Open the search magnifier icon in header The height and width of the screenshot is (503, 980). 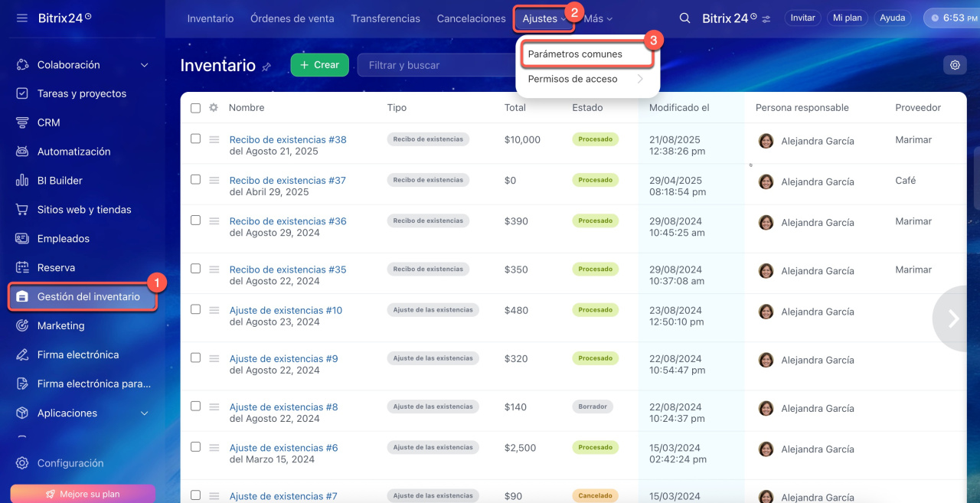tap(685, 18)
